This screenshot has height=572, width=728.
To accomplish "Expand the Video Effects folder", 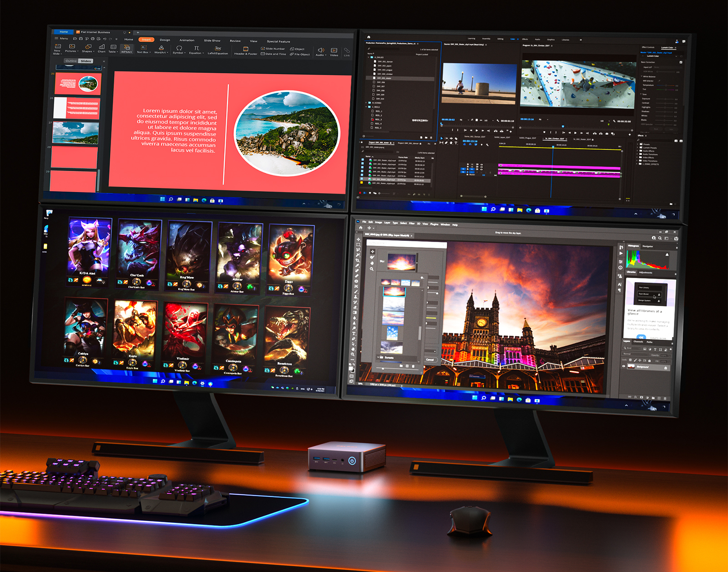I will [637, 157].
